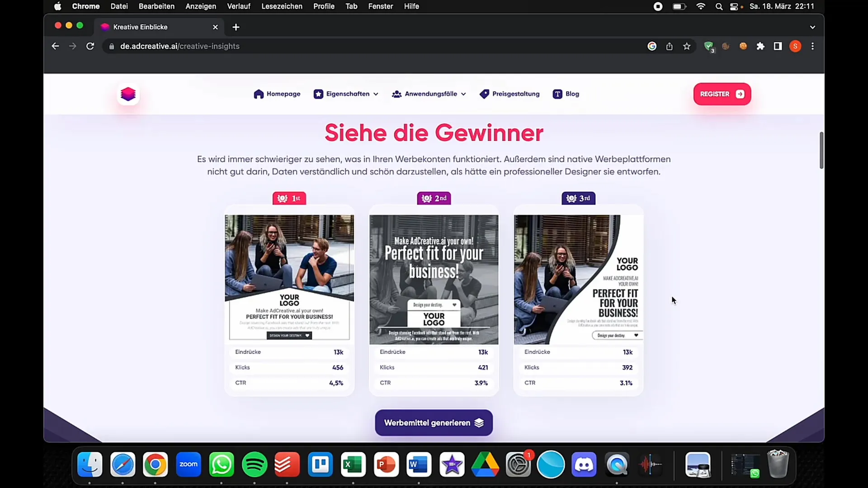
Task: Click the 4,5% CTR value
Action: click(x=336, y=383)
